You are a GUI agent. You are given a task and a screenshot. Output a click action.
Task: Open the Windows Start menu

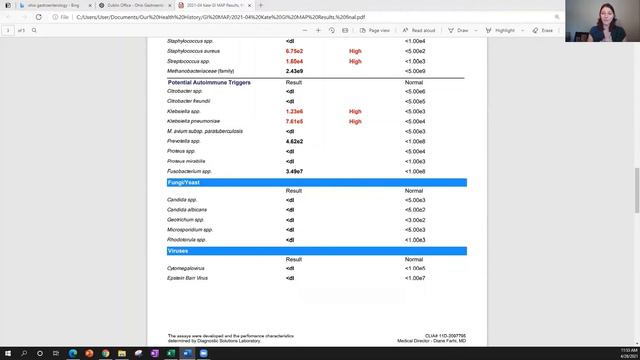pyautogui.click(x=8, y=353)
